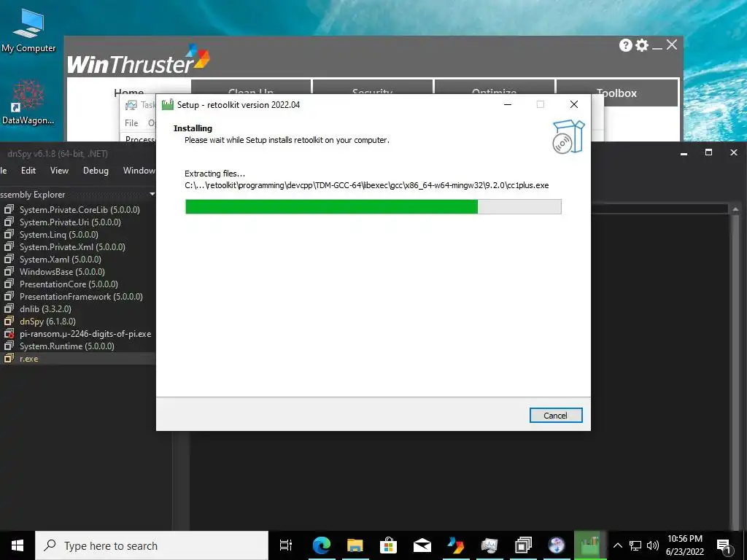Screen dimensions: 747x560
Task: Open File Explorer from taskbar
Action: pos(355,545)
